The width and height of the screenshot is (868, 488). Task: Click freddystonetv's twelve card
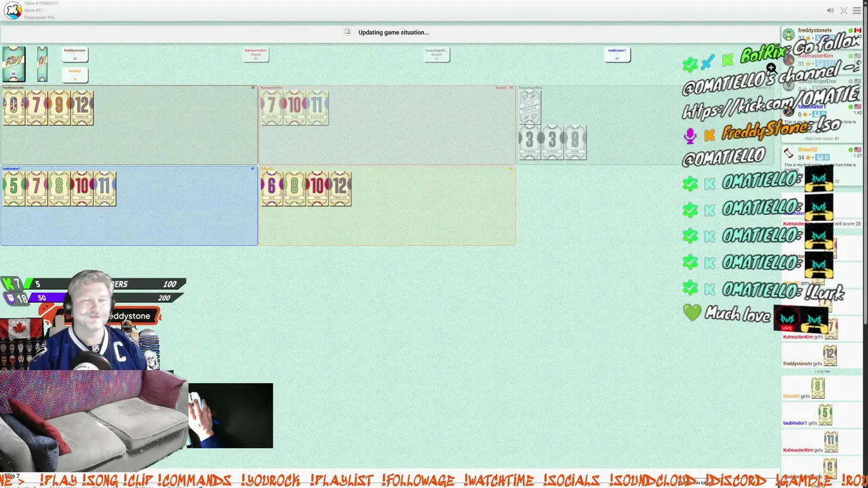coord(82,108)
